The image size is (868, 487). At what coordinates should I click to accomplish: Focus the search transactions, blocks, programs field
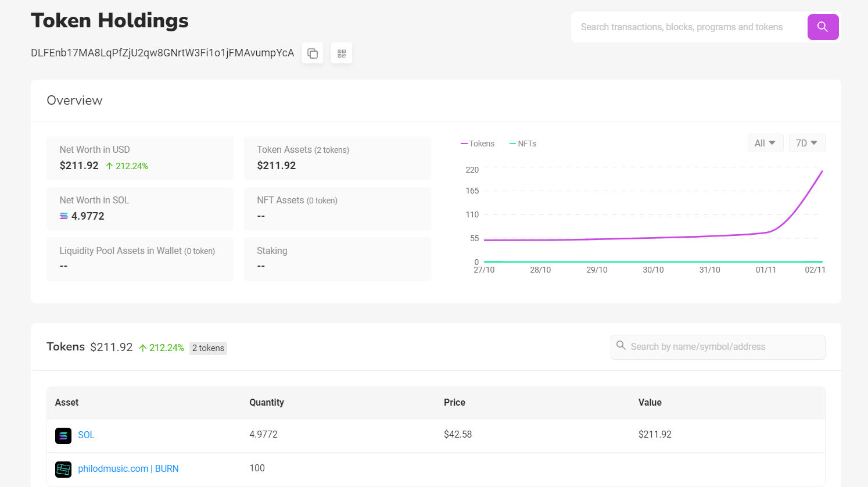click(x=689, y=27)
